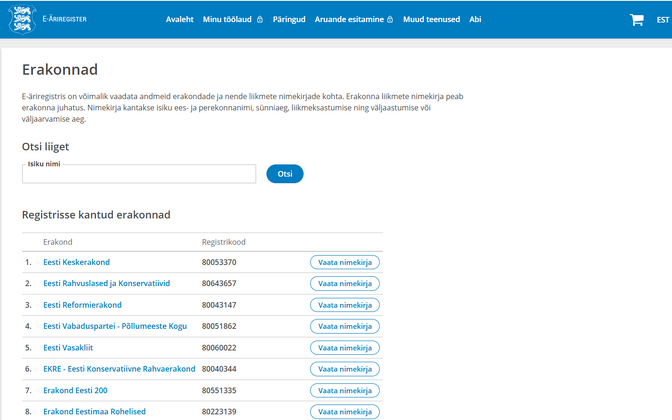Select registry code 80060022
The height and width of the screenshot is (420, 672).
point(219,348)
